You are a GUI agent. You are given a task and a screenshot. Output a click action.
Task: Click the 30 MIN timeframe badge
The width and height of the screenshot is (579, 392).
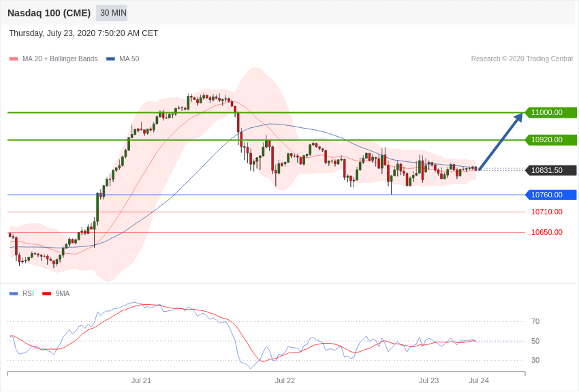(x=112, y=13)
